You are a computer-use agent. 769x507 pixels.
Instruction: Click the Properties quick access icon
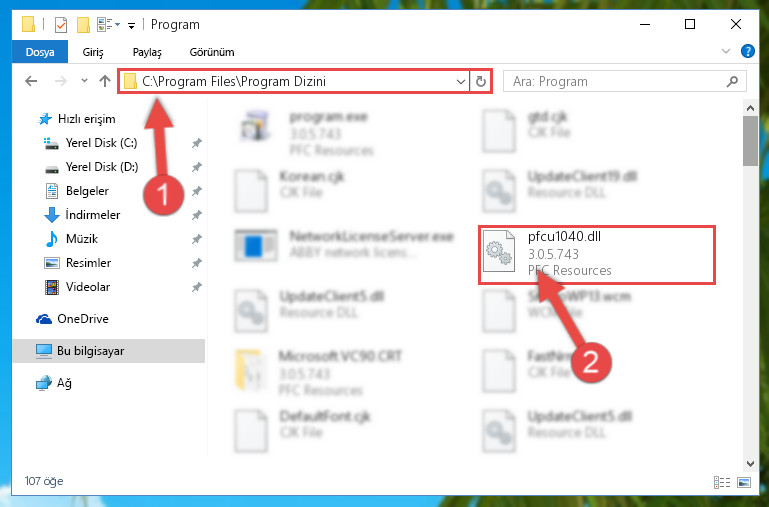[x=60, y=25]
